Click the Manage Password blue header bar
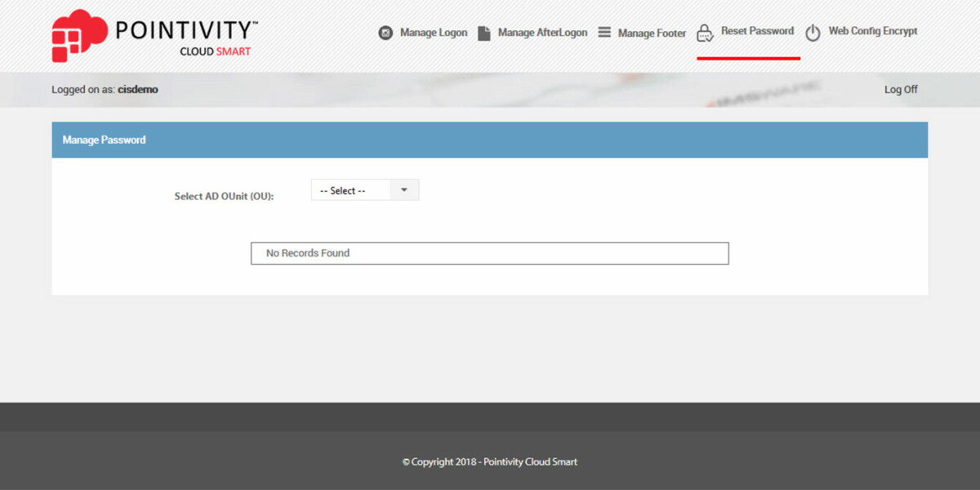The width and height of the screenshot is (980, 490). pyautogui.click(x=490, y=140)
